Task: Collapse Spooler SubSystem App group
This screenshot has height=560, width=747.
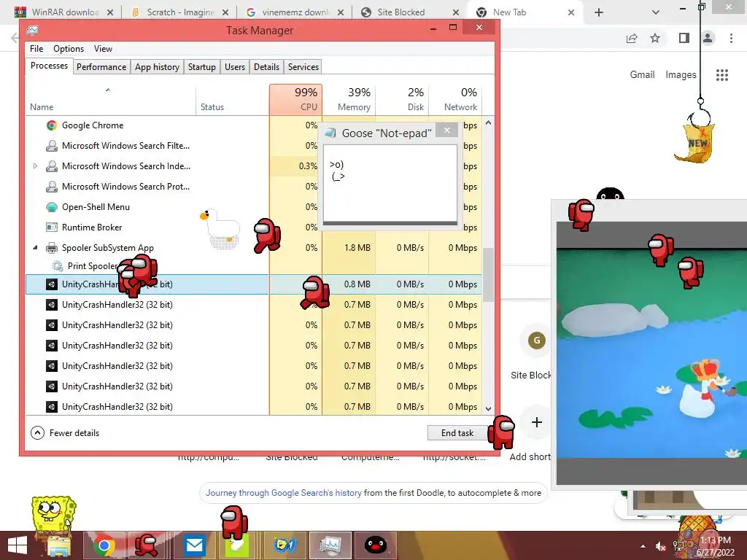Action: 35,248
